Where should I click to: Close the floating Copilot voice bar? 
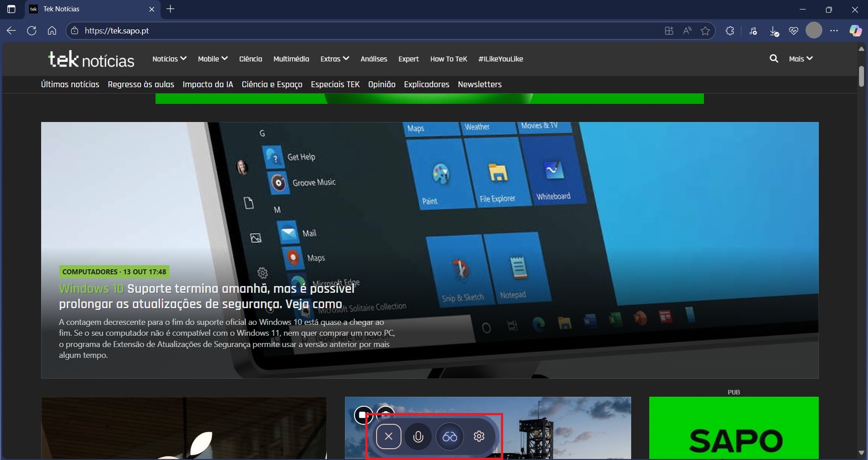[x=388, y=437]
